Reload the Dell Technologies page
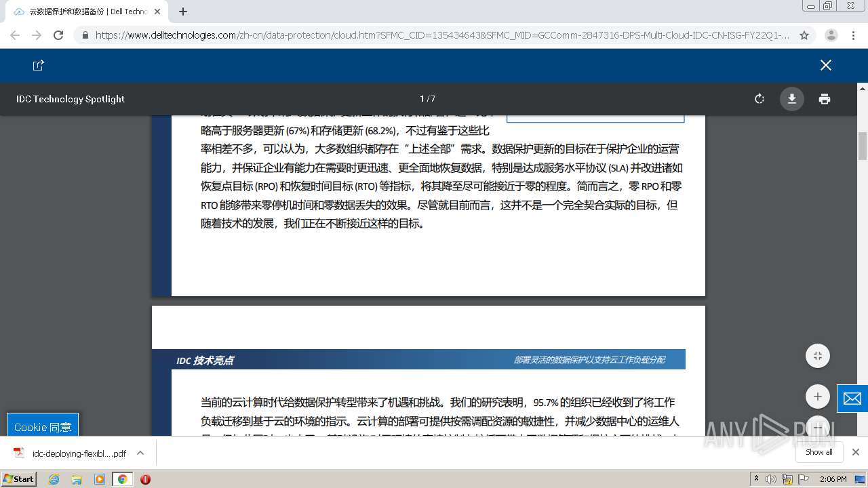This screenshot has height=488, width=868. (58, 35)
